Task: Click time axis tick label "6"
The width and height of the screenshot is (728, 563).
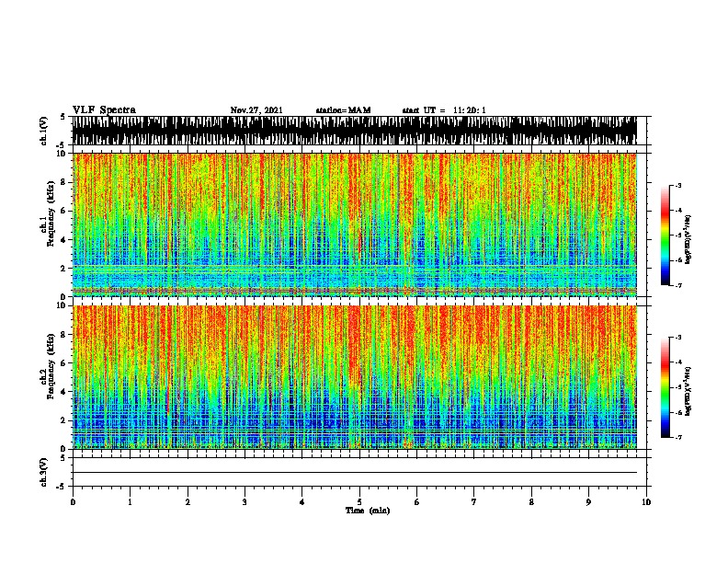Action: (x=417, y=502)
